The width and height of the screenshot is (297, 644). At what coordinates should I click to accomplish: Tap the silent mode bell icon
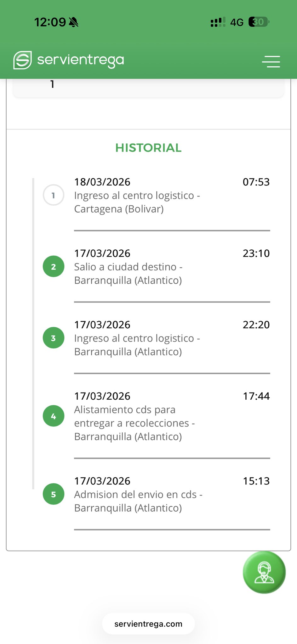pyautogui.click(x=73, y=22)
